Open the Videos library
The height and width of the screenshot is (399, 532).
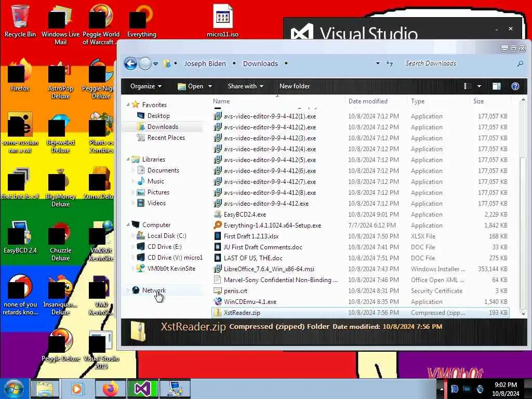click(156, 203)
